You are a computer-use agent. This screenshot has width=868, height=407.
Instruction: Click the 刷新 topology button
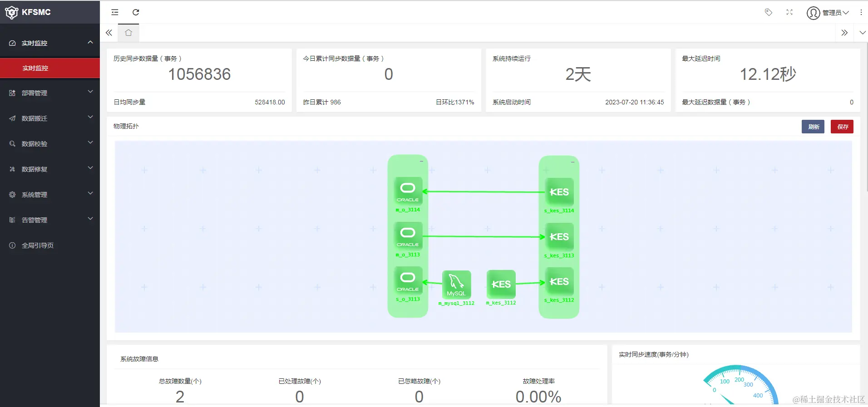coord(813,127)
